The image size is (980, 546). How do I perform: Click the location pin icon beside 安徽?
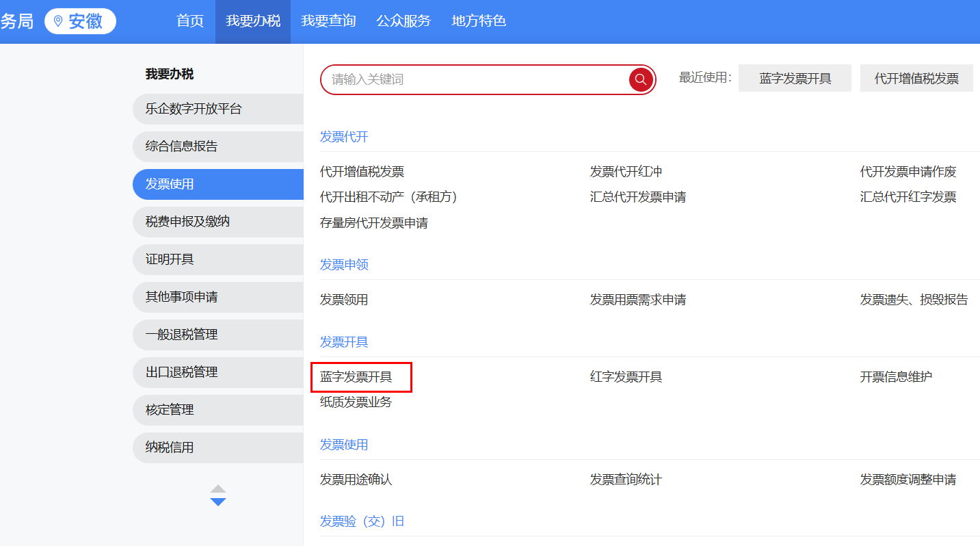pyautogui.click(x=58, y=21)
